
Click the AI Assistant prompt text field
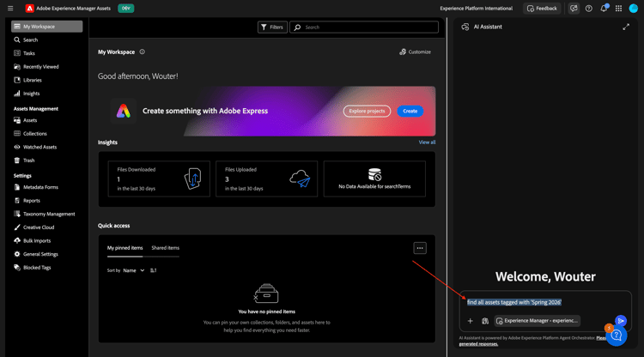[x=545, y=302]
